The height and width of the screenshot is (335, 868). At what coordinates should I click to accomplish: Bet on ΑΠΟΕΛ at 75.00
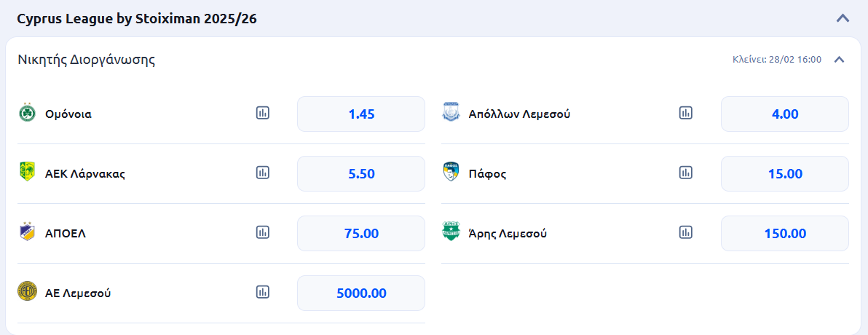(x=361, y=233)
